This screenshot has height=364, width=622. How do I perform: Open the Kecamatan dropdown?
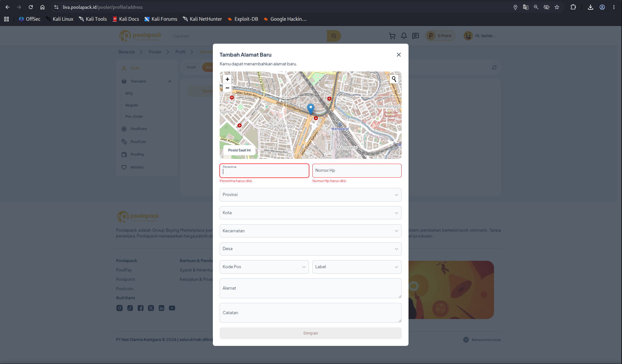(x=311, y=231)
